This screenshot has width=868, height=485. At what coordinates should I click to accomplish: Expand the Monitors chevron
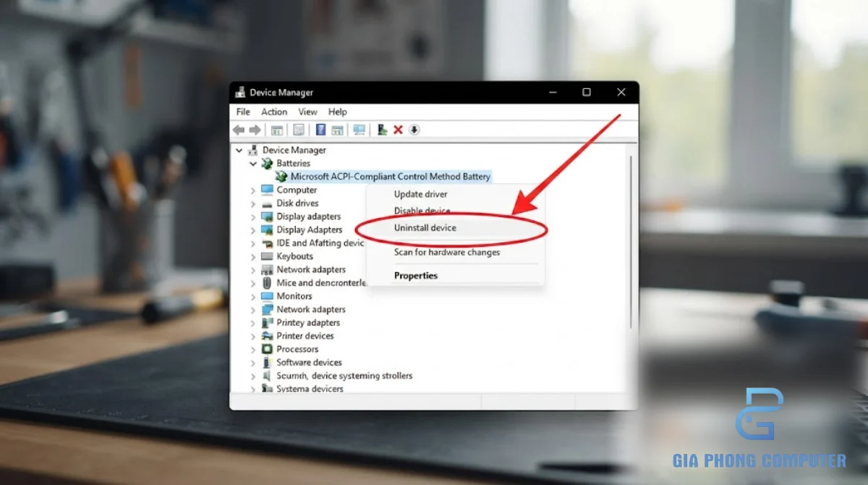click(253, 296)
